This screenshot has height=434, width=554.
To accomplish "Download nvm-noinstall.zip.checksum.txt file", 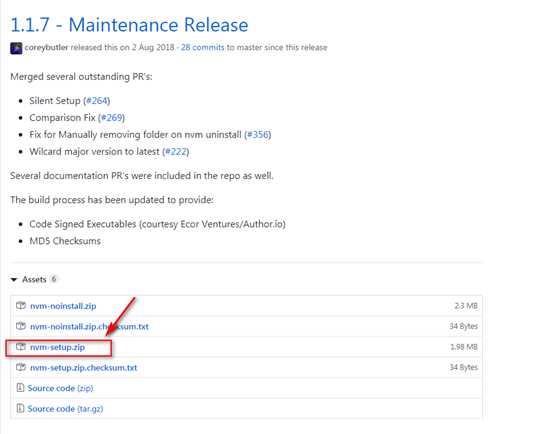I will tap(89, 327).
